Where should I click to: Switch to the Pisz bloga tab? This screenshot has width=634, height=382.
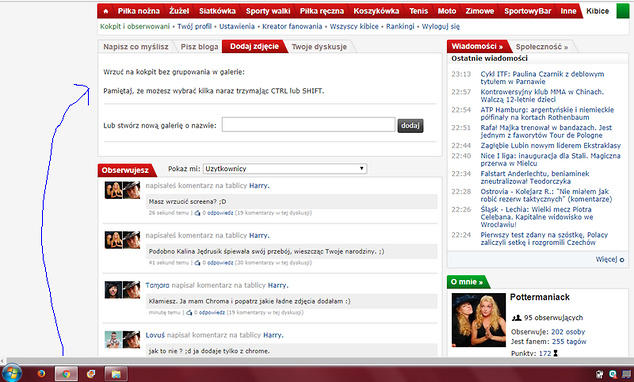(199, 47)
